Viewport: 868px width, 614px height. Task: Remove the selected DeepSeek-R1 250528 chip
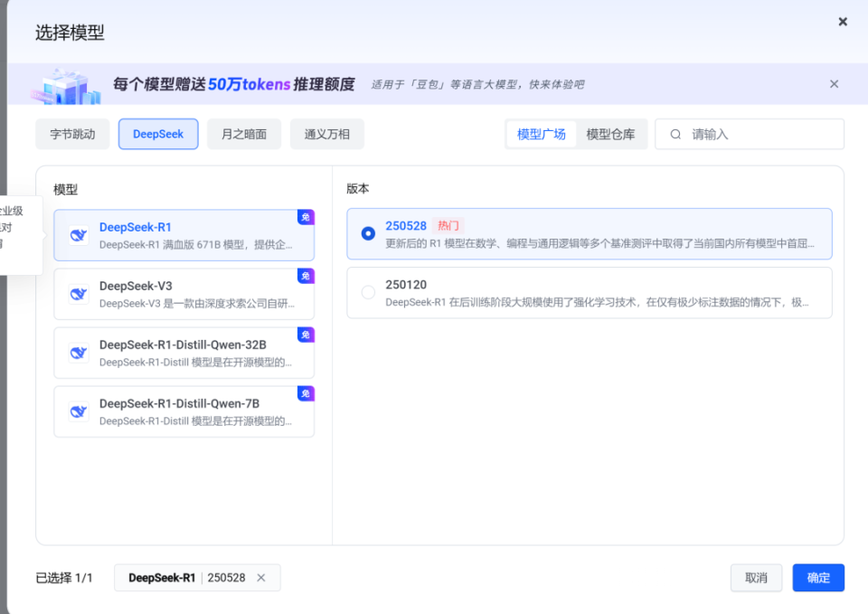(261, 578)
